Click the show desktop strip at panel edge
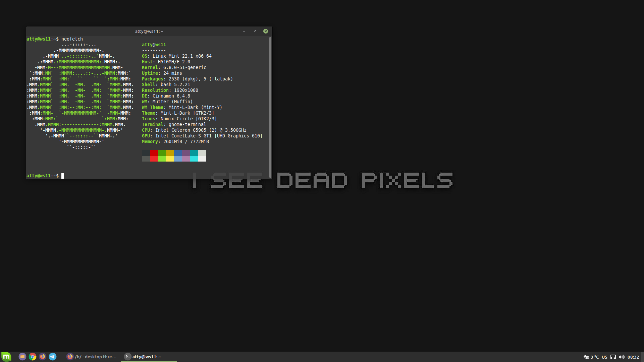 tap(642, 357)
